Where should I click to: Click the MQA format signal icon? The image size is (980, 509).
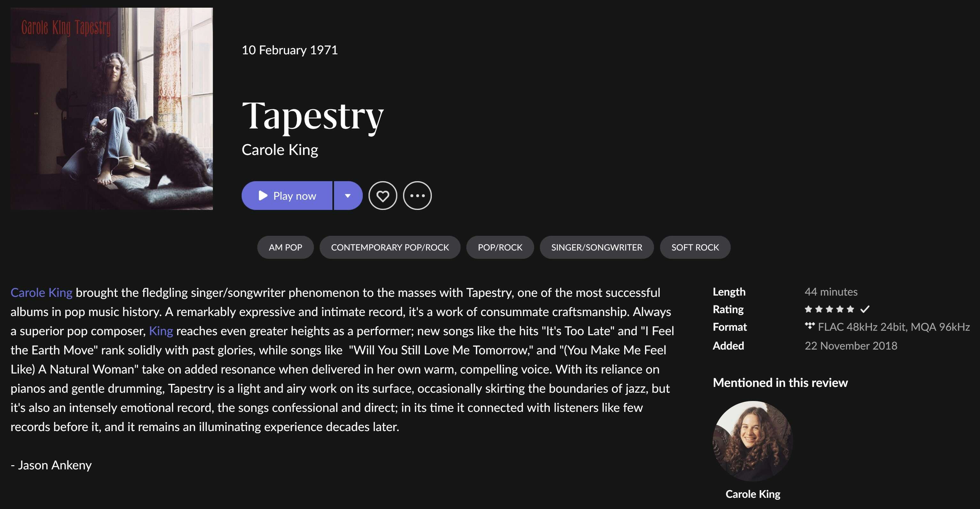click(810, 326)
